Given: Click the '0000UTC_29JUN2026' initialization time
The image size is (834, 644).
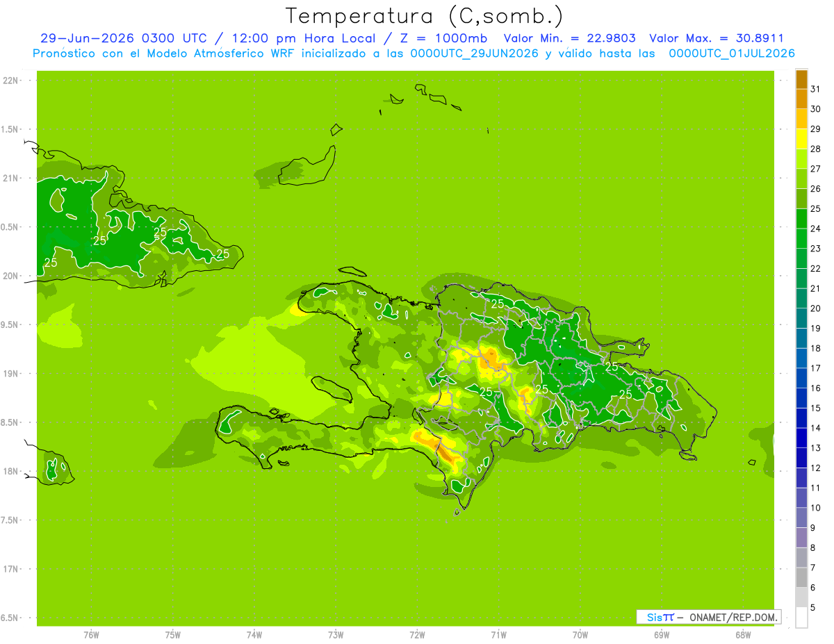Looking at the screenshot, I should (x=475, y=53).
